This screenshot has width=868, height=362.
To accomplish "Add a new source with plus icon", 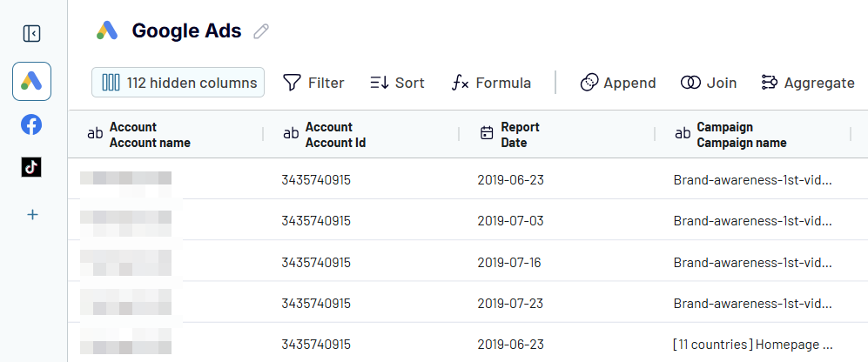I will [x=33, y=215].
